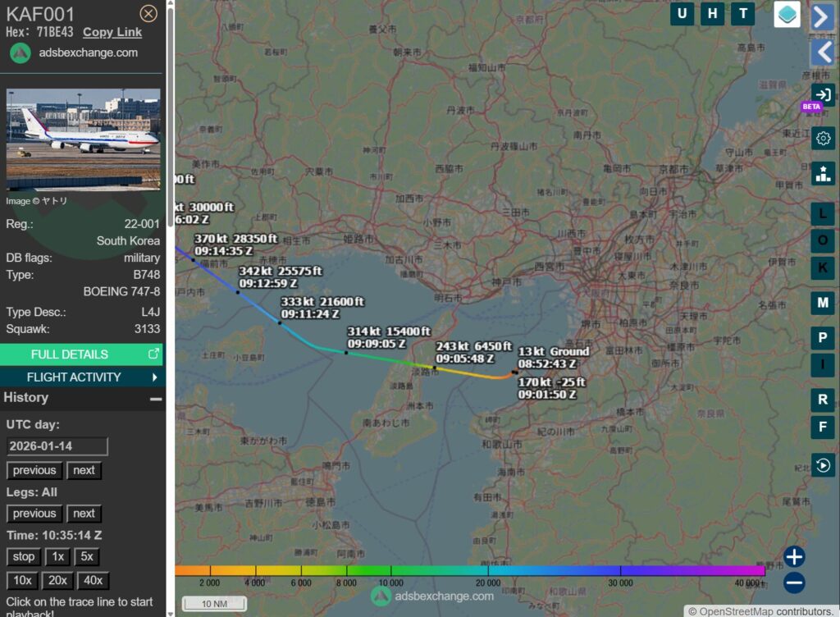This screenshot has width=840, height=617.
Task: Zoom in the map with plus button
Action: coord(794,557)
